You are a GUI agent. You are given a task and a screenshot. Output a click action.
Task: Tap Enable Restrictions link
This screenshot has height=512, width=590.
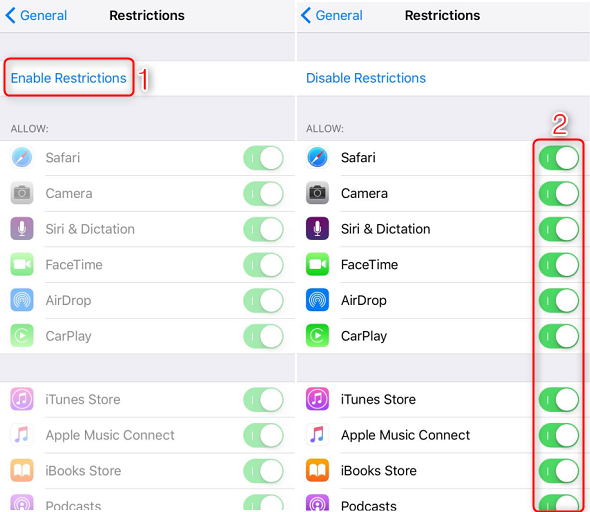tap(68, 78)
